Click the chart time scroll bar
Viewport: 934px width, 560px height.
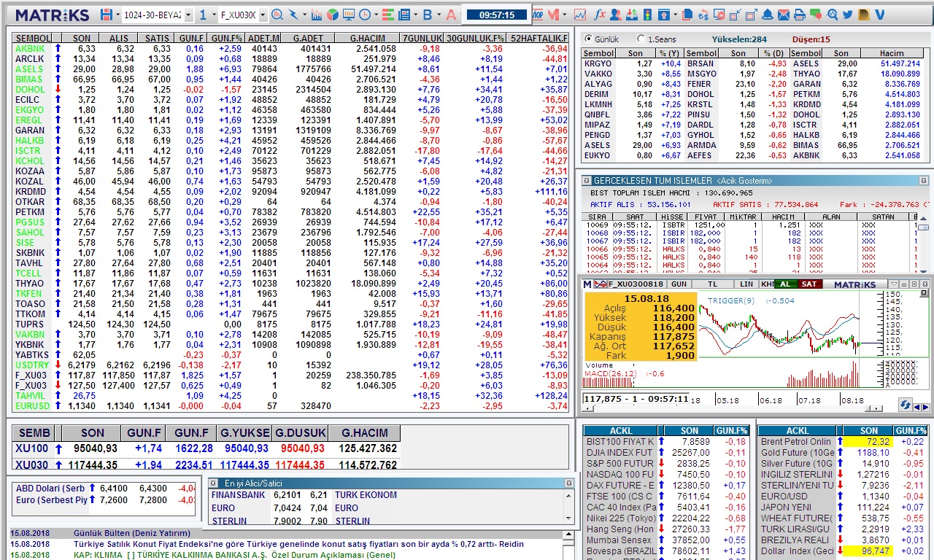point(730,408)
